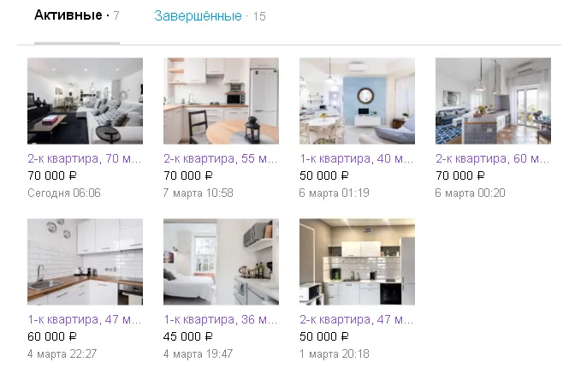The width and height of the screenshot is (575, 392).
Task: Click the link 1-к квартира, 47 м
Action: pyautogui.click(x=85, y=319)
